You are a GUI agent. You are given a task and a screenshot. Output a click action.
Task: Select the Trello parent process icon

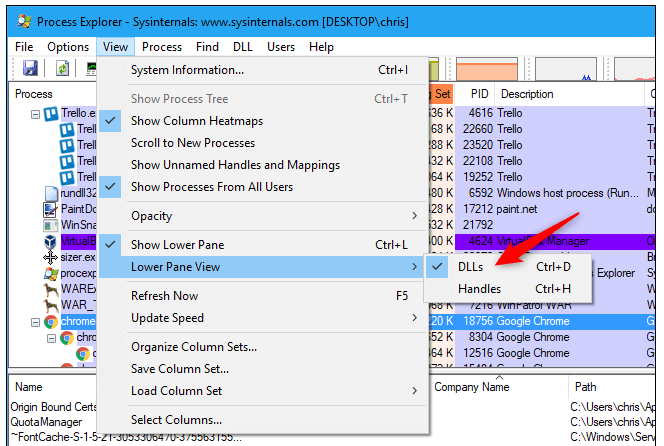(51, 113)
